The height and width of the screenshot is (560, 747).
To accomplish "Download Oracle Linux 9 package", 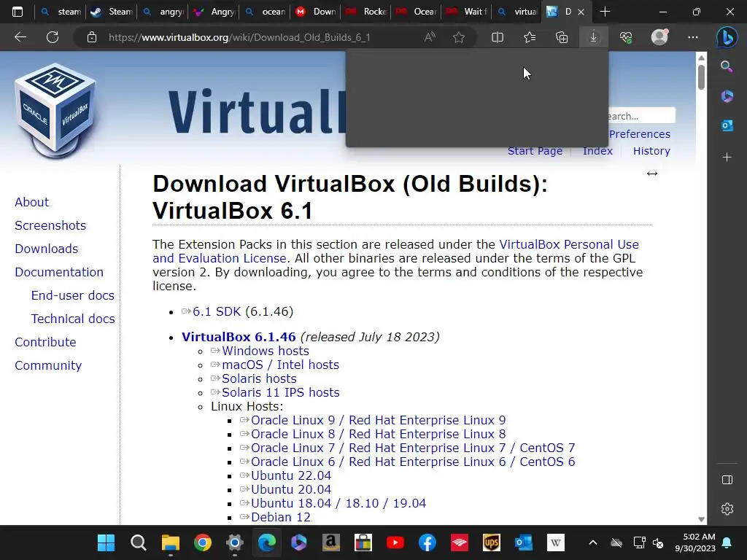I will (x=379, y=420).
